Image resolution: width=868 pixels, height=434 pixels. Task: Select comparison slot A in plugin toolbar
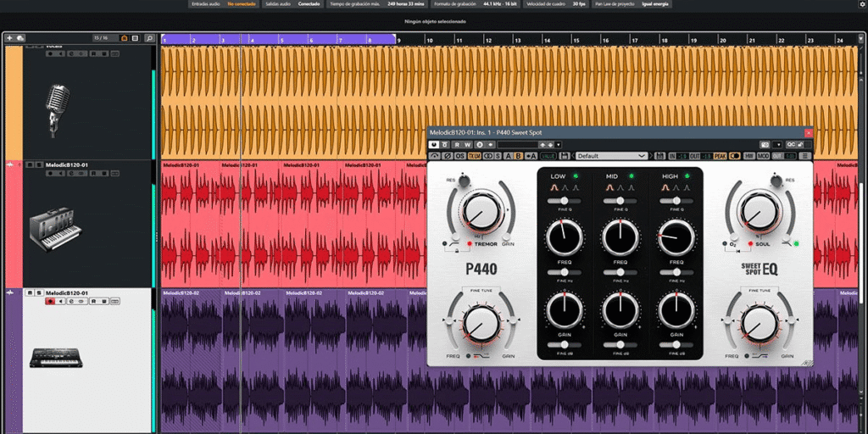pos(509,156)
